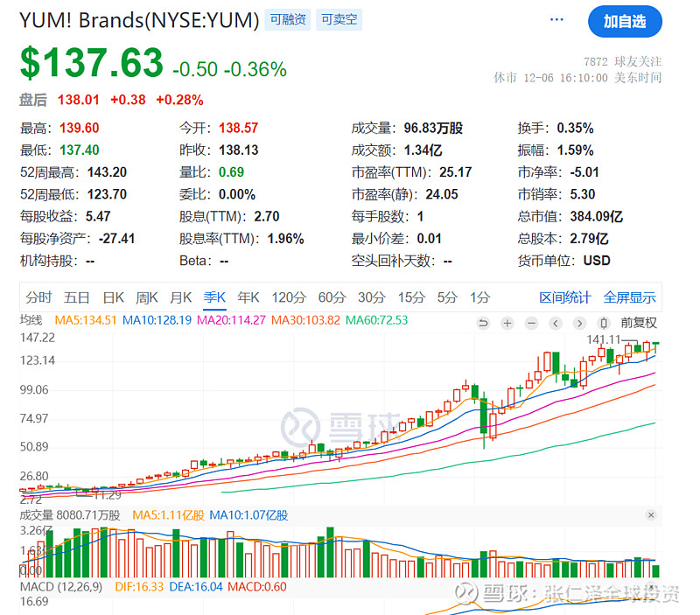Screen dimensions: 700x615
Task: Click the 每股净资产 -27.41 value
Action: pos(116,238)
